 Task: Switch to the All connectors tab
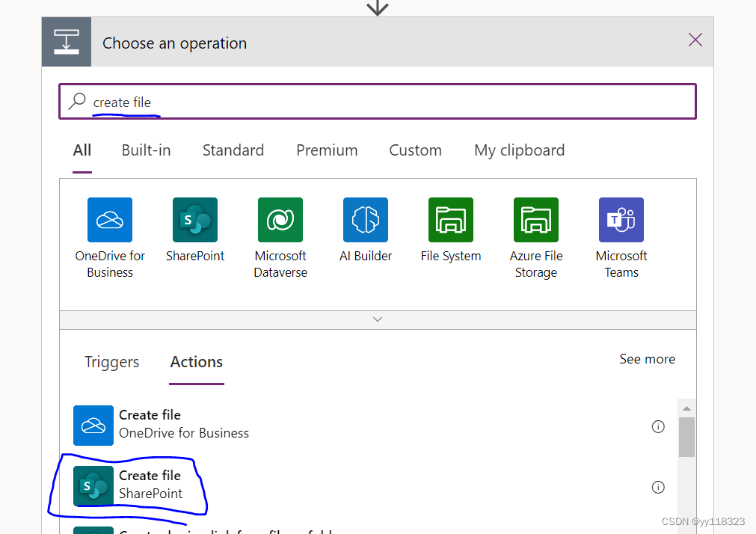click(82, 150)
